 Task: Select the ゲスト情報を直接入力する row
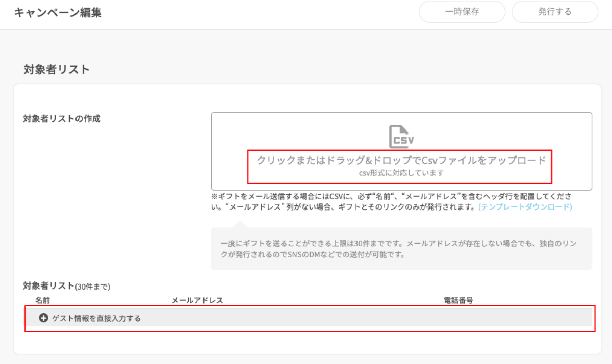(96, 318)
